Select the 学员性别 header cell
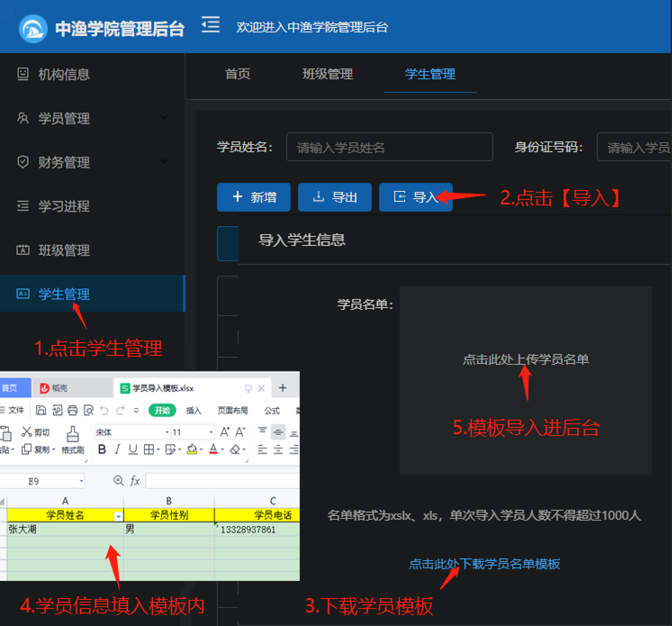The height and width of the screenshot is (626, 672). (169, 515)
